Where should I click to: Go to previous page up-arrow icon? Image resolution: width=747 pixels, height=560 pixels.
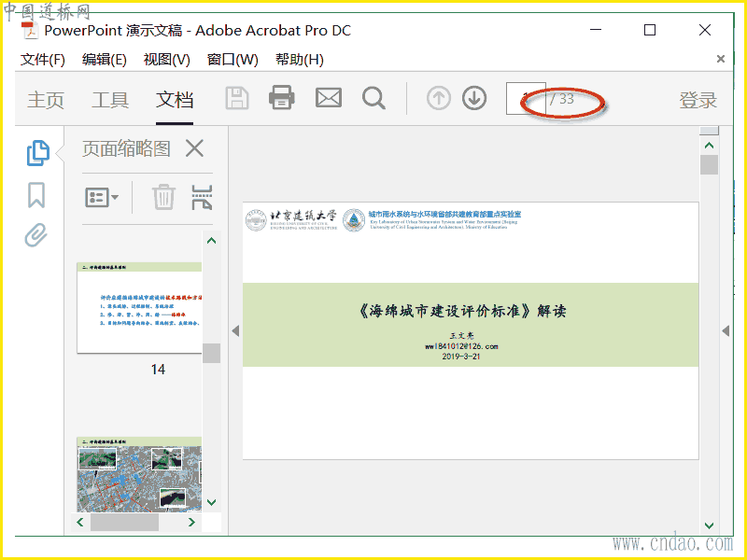pyautogui.click(x=439, y=99)
